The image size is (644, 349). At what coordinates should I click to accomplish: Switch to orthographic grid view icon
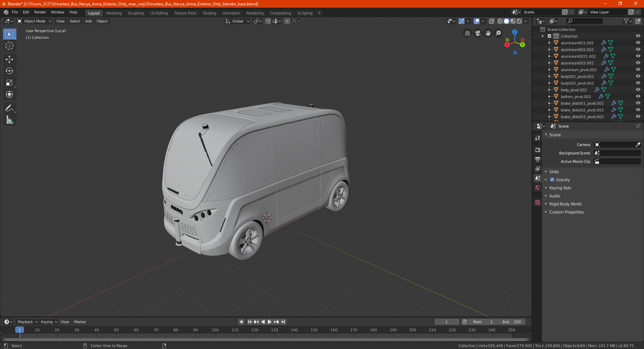(x=467, y=33)
